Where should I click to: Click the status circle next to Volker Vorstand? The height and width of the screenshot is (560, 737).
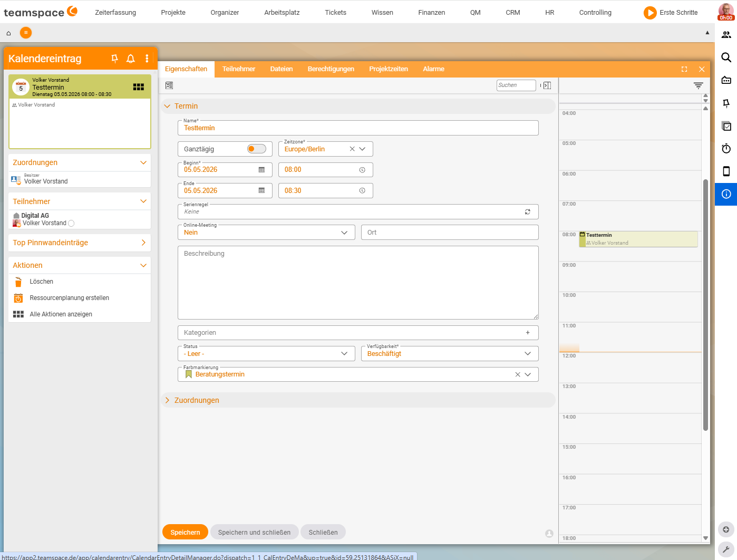pos(71,224)
